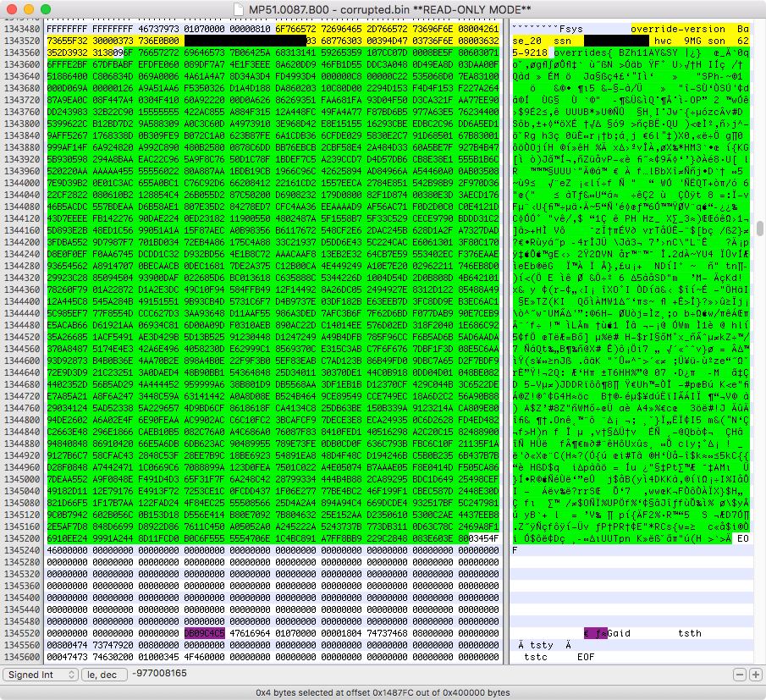
Task: Click the vertical scrollbar thumb
Action: (759, 229)
